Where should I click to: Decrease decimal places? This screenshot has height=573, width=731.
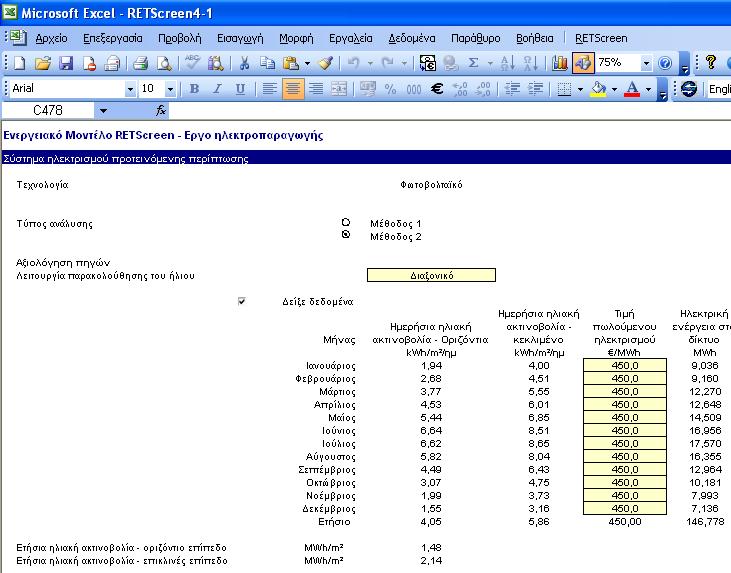483,89
